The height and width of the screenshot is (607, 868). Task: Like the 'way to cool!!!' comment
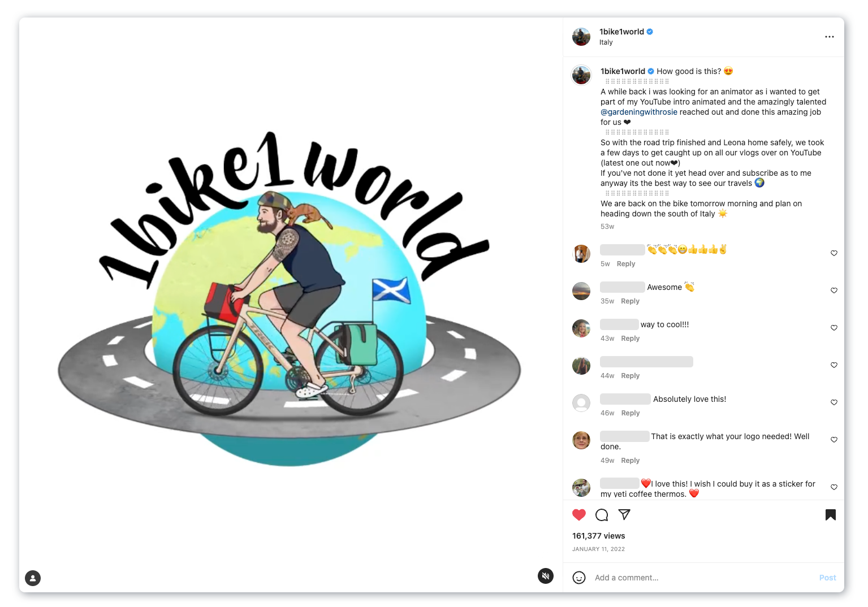(834, 328)
